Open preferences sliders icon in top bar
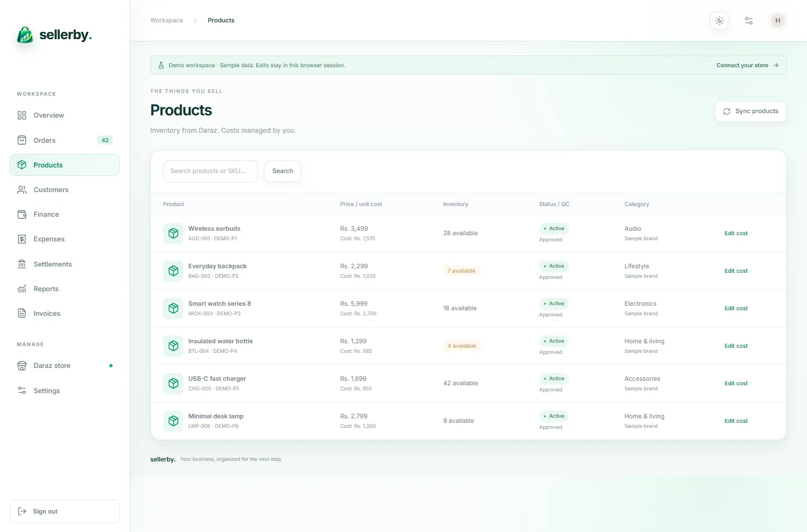Image resolution: width=807 pixels, height=532 pixels. click(749, 21)
